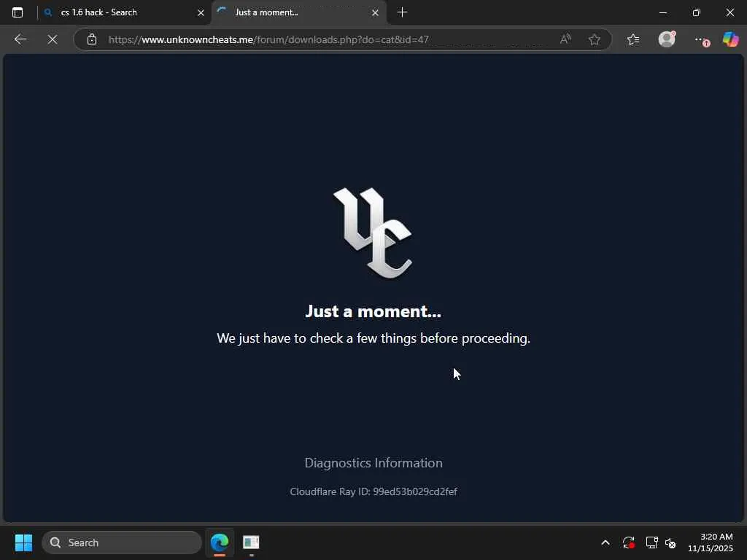
Task: Click the taskbar Search box
Action: 122,542
